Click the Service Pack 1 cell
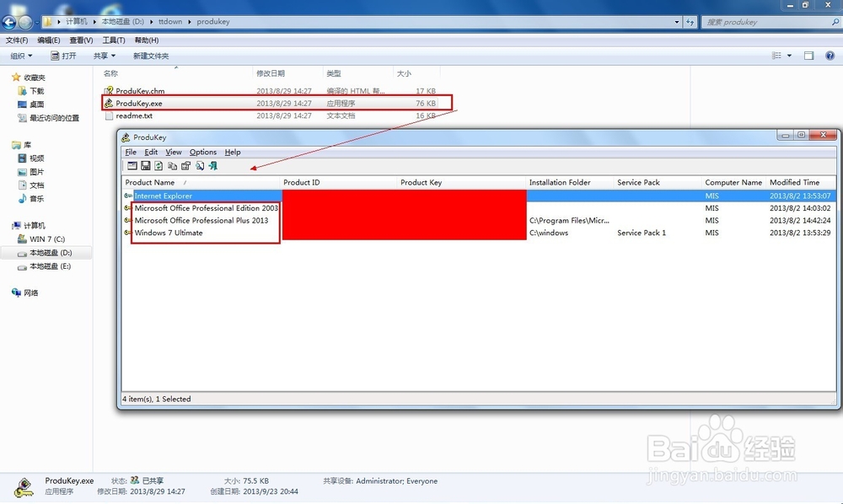The height and width of the screenshot is (504, 843). [642, 233]
